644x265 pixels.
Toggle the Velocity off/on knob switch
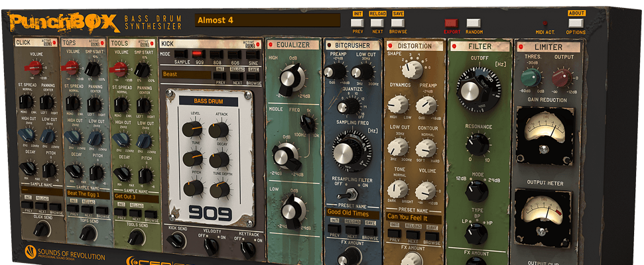point(211,246)
